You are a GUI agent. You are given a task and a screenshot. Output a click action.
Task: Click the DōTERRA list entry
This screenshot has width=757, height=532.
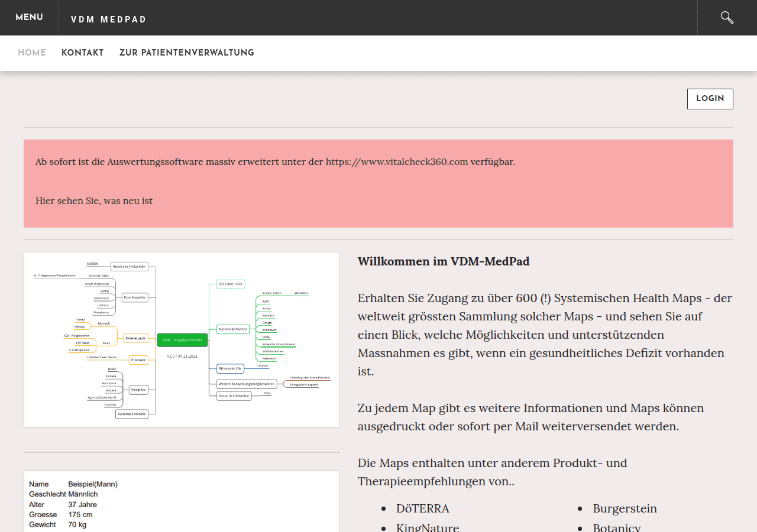423,509
